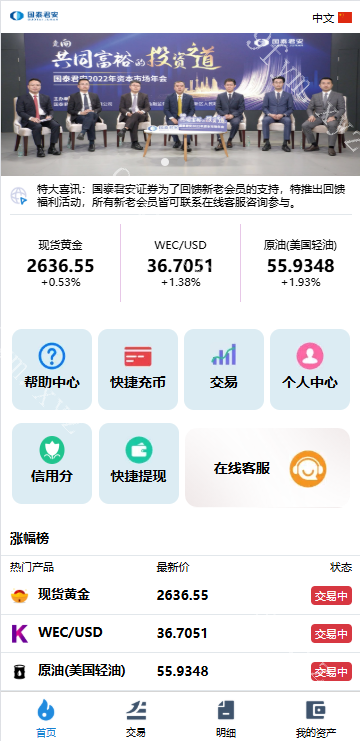The height and width of the screenshot is (741, 360).
Task: Open 在线客服 online support text
Action: (242, 468)
